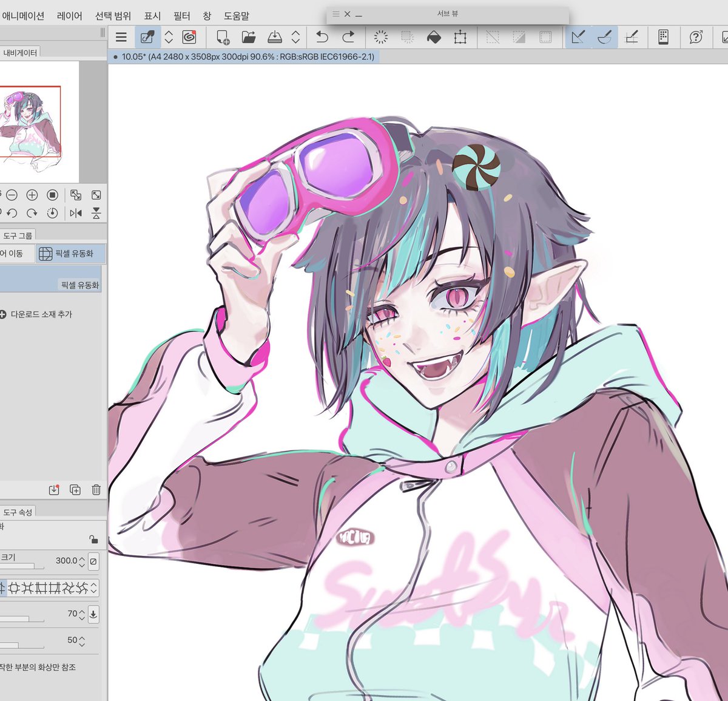This screenshot has height=701, width=728.
Task: Zoom out in the Navigator panel
Action: tap(12, 195)
